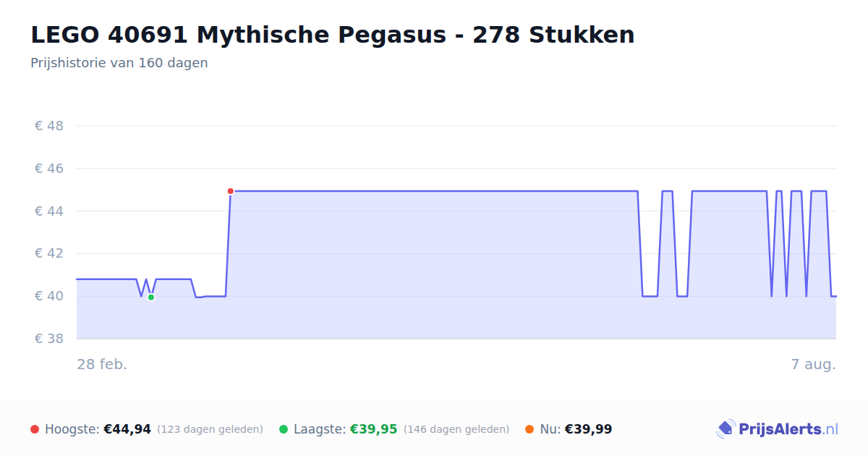Click the orange Nu legend dot
The height and width of the screenshot is (456, 868).
click(x=529, y=429)
